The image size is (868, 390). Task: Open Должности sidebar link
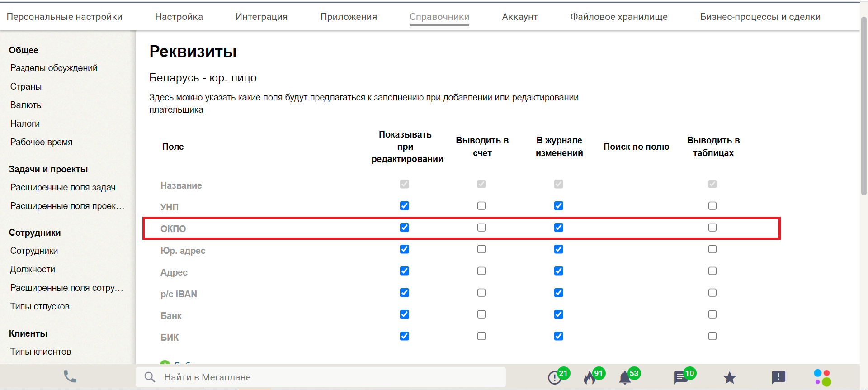coord(33,269)
